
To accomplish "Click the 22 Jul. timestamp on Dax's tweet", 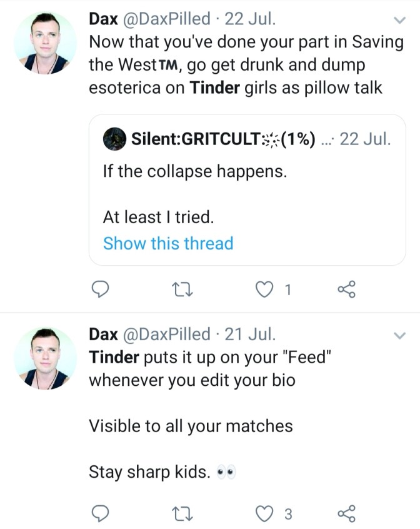I will [x=250, y=19].
